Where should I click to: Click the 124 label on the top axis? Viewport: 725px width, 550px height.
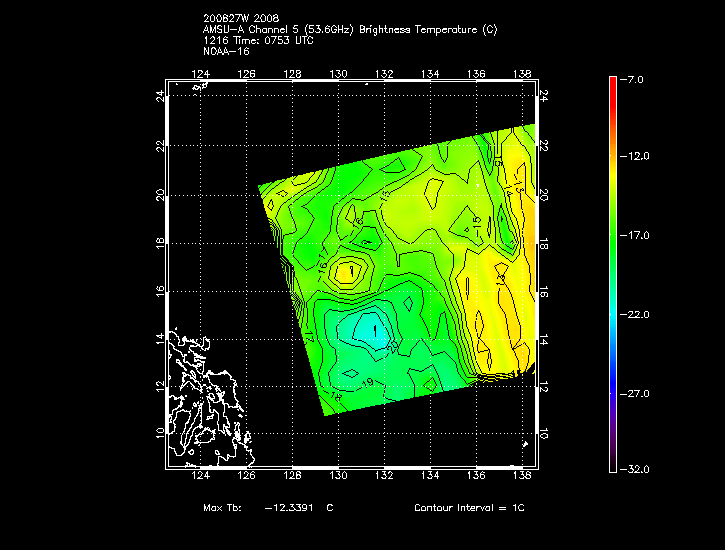pos(201,74)
